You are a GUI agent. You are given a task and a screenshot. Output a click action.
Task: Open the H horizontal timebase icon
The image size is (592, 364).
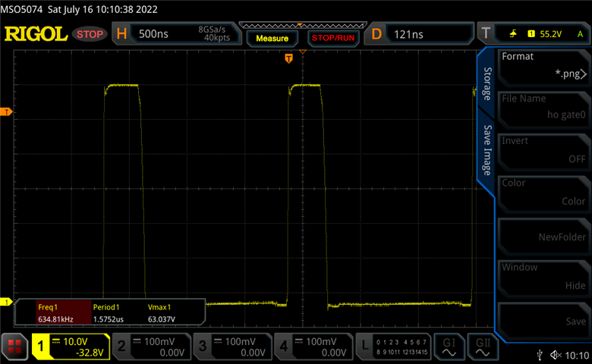[x=121, y=34]
